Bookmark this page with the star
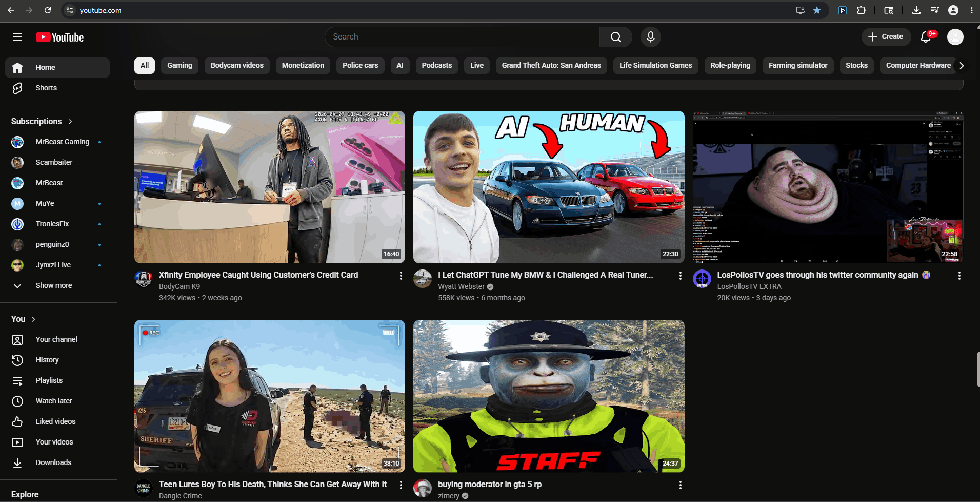The height and width of the screenshot is (502, 980). click(x=817, y=10)
